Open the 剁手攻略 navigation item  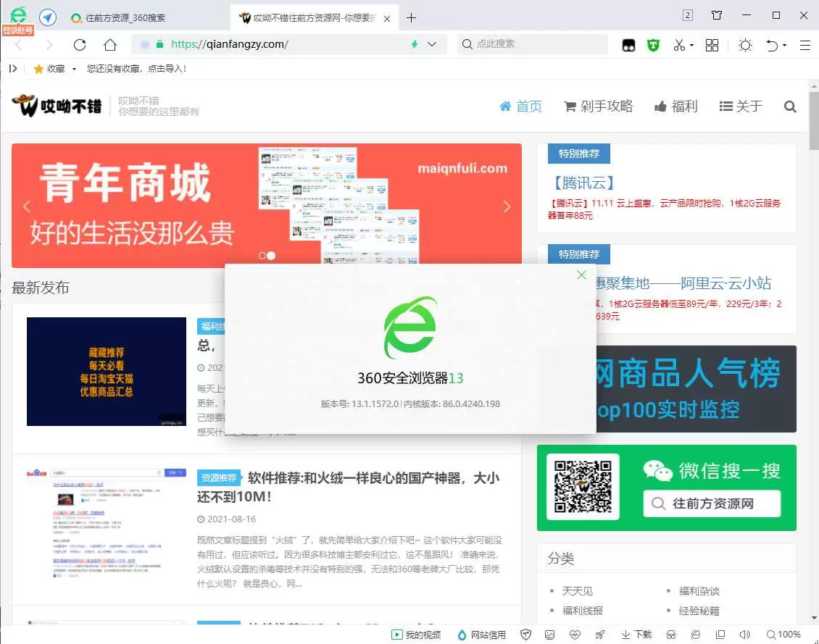599,106
